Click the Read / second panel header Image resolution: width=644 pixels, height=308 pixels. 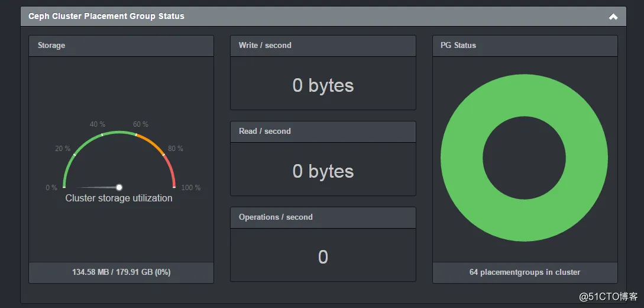[323, 131]
